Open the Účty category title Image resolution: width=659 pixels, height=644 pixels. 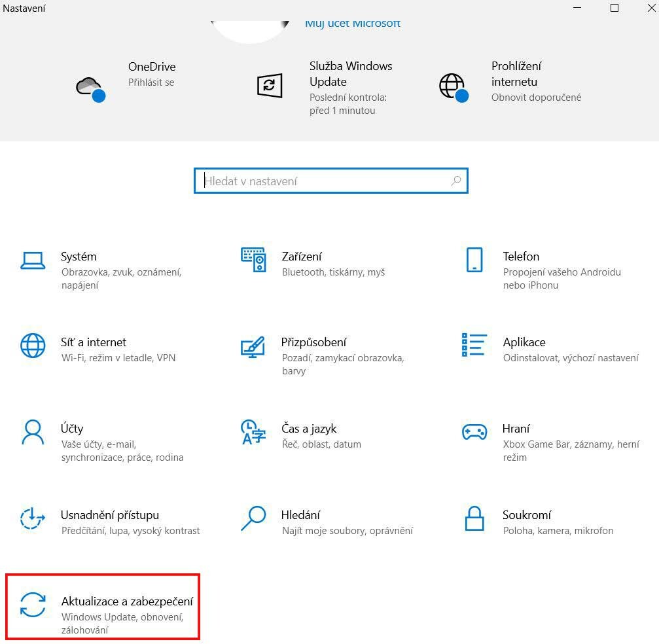pyautogui.click(x=72, y=429)
